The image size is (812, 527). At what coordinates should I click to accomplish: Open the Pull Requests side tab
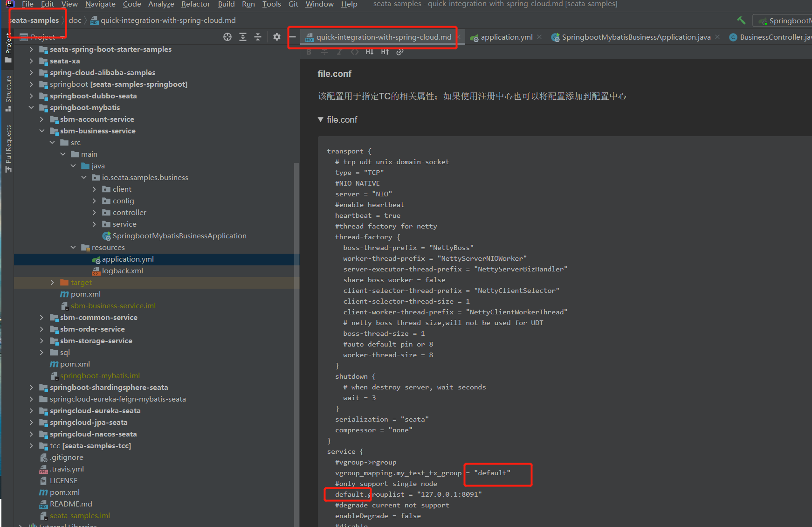8,148
